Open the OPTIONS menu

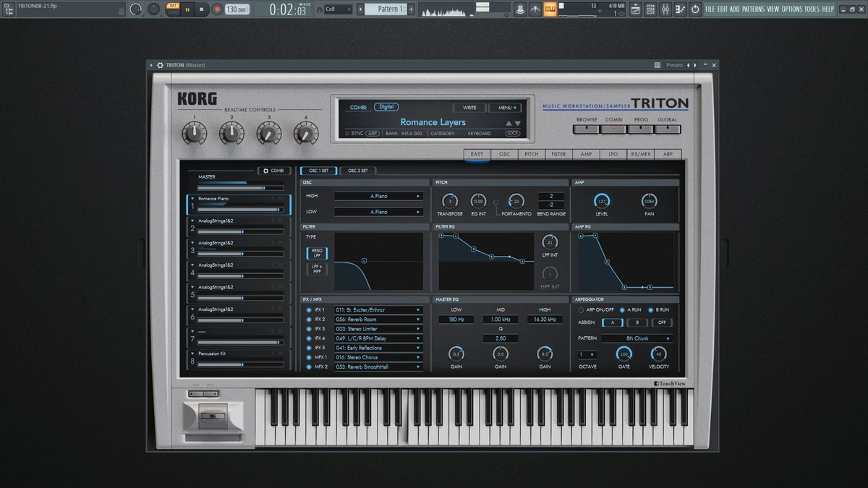point(792,9)
